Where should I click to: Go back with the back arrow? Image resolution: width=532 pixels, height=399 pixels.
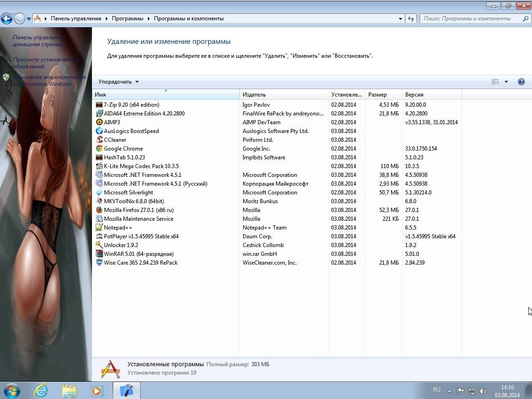(x=6, y=18)
